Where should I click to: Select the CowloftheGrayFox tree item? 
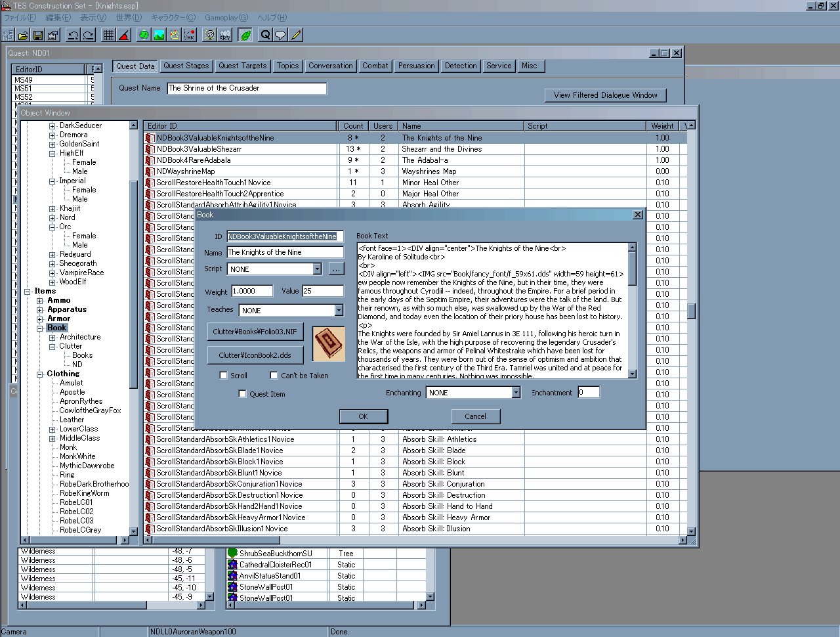91,410
